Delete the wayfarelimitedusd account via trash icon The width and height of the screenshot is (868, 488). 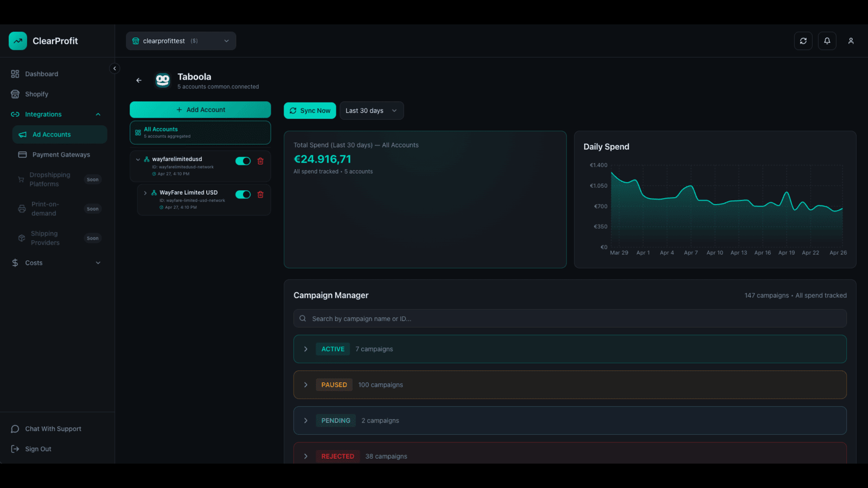pos(260,161)
